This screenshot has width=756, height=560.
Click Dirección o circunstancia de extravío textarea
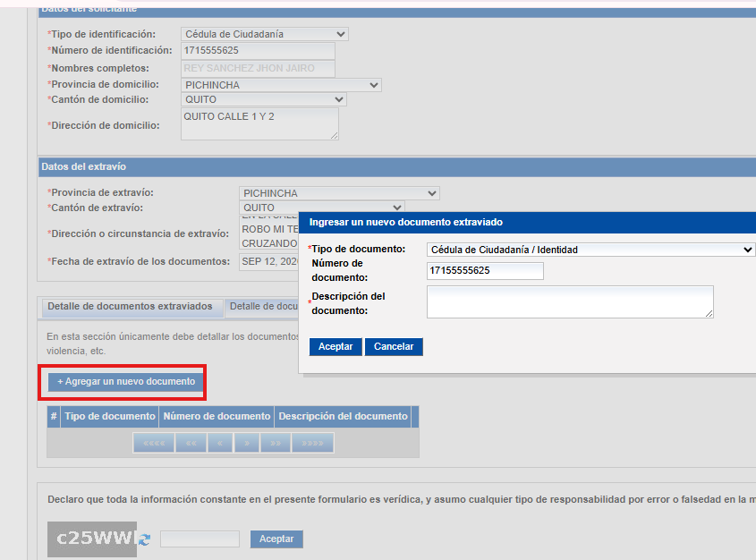coord(269,233)
